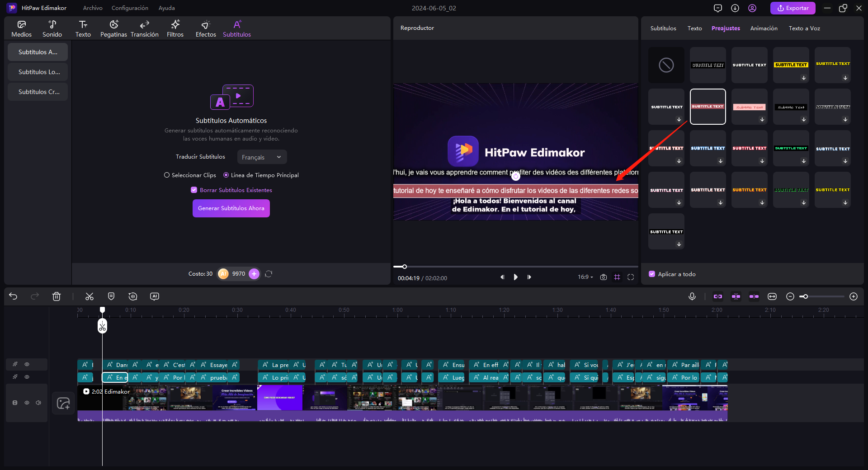Select the no-preset (none) style thumbnail
868x470 pixels.
tap(666, 65)
